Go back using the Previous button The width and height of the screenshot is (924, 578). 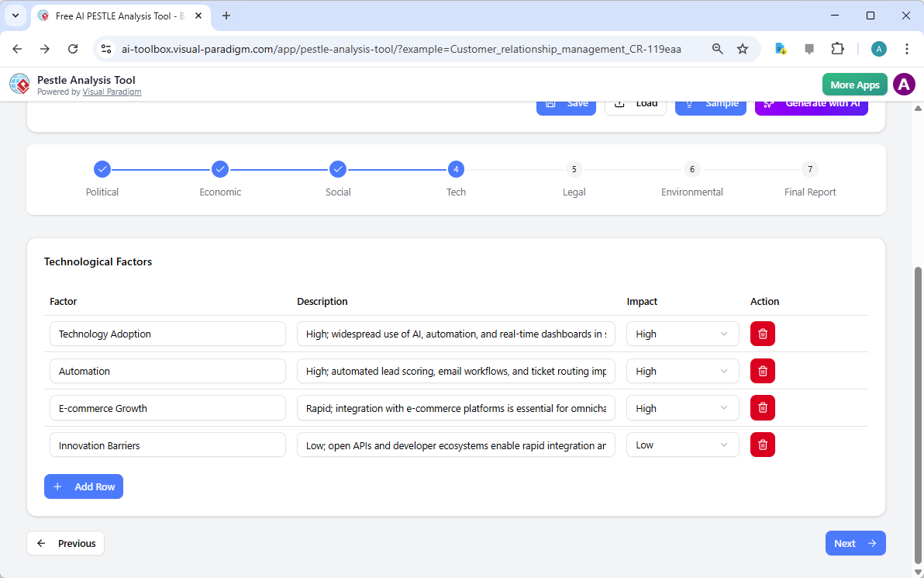(x=65, y=543)
